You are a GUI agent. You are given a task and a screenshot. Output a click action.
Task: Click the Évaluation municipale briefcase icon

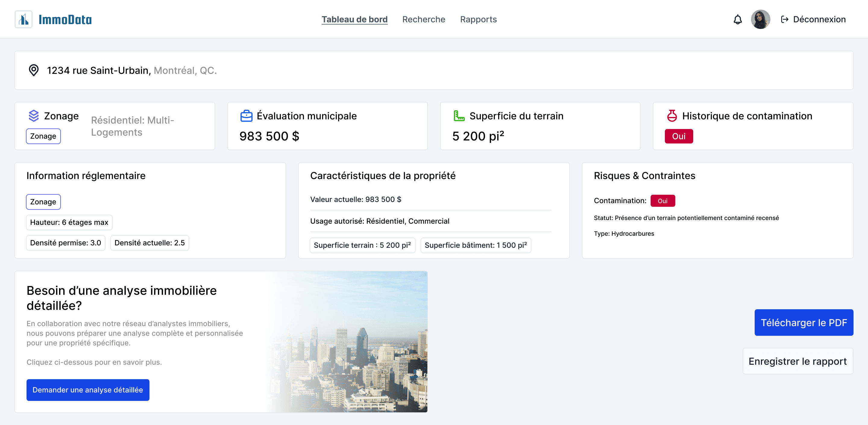point(246,116)
